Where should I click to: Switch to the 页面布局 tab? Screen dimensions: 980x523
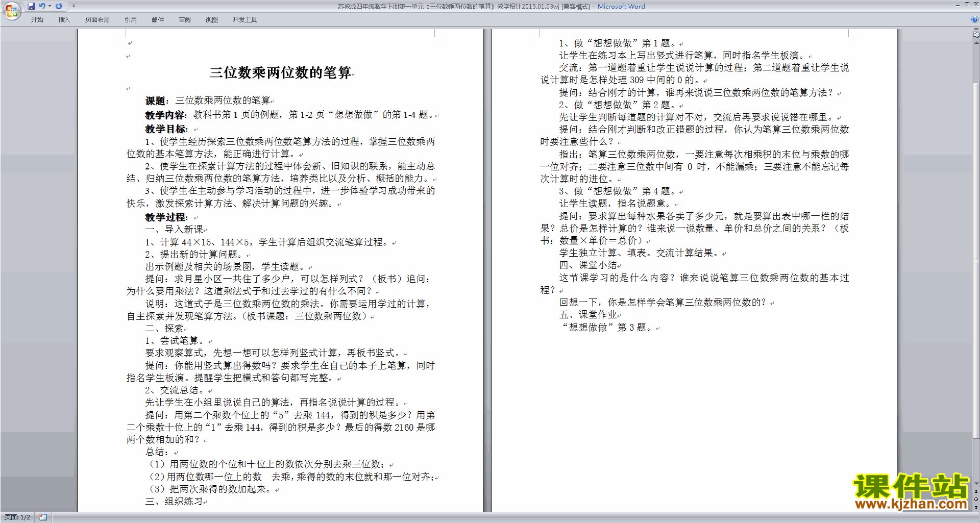click(97, 20)
